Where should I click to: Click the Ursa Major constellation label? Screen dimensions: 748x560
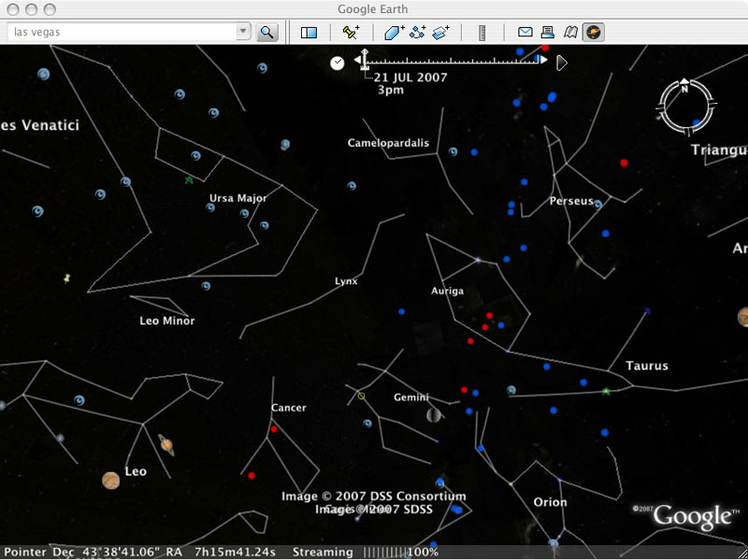[237, 198]
